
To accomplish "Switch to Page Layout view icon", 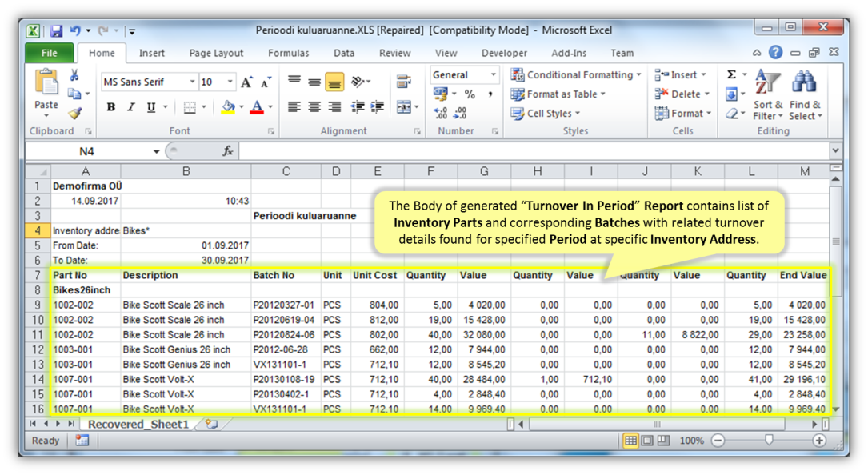I will [x=646, y=441].
